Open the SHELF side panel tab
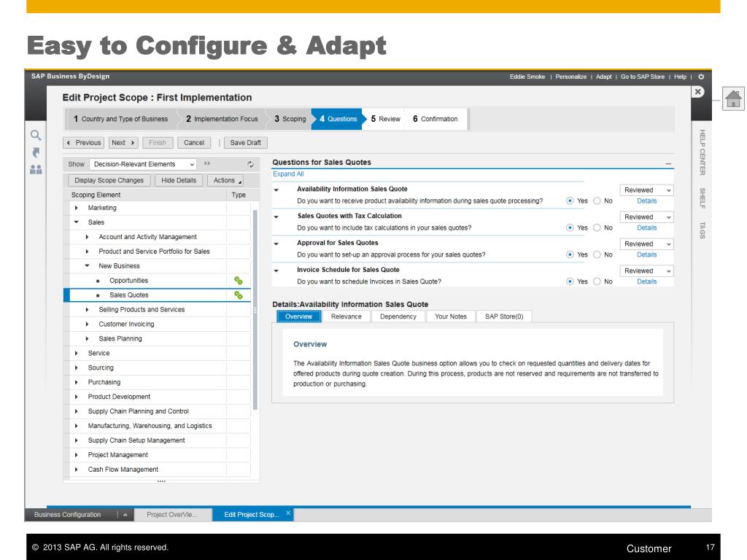747x560 pixels. tap(703, 198)
